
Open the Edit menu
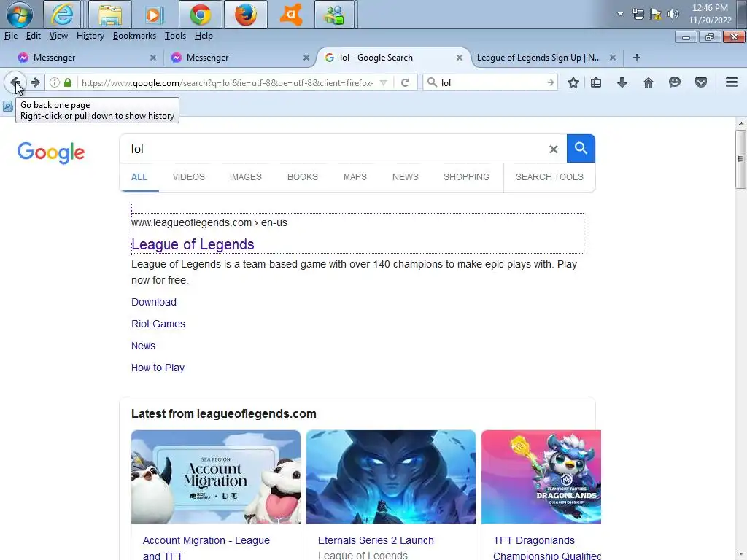coord(33,36)
